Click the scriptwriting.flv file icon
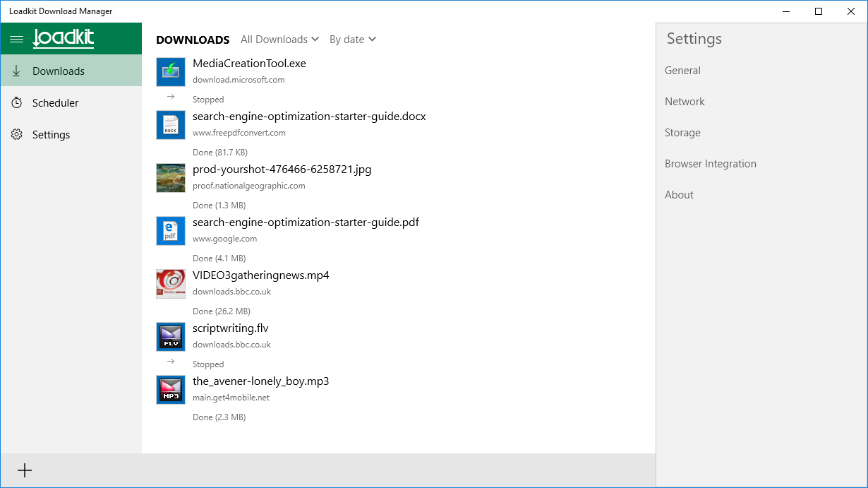 point(171,337)
